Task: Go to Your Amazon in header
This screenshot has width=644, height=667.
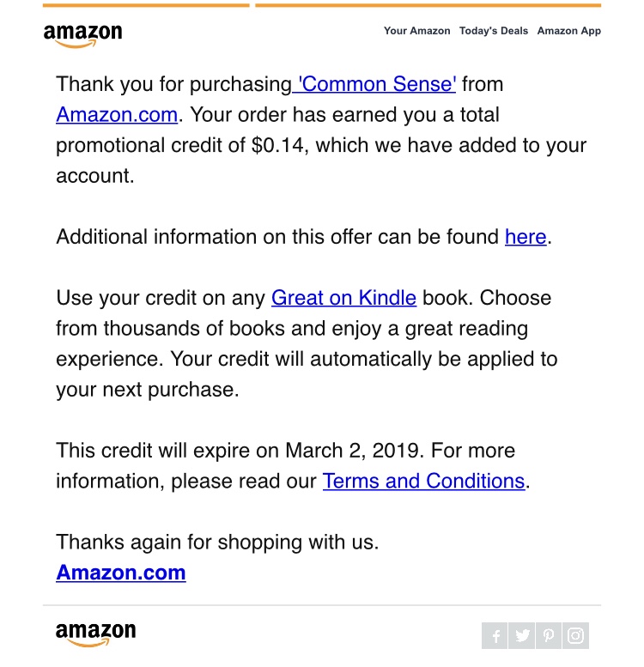Action: [x=416, y=31]
